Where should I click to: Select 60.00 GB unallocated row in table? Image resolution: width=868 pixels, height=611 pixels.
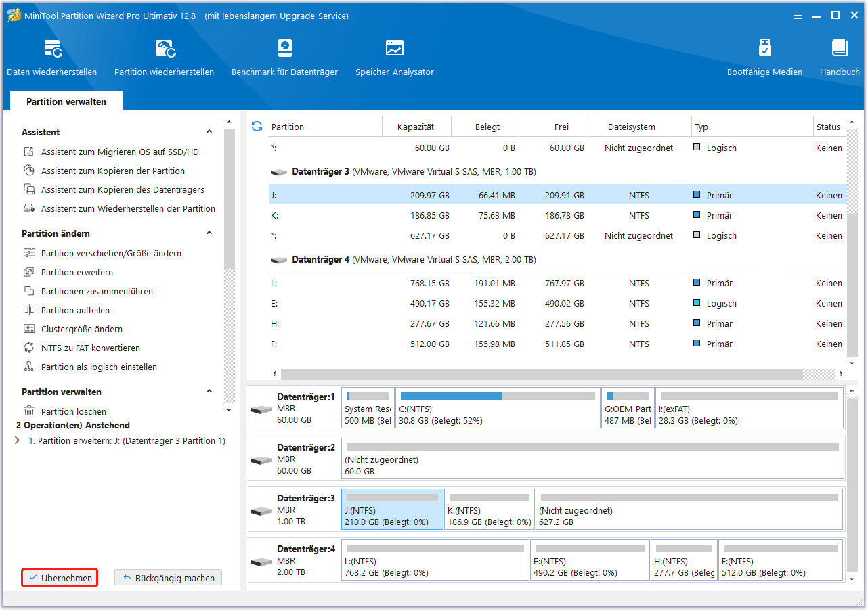[x=557, y=148]
